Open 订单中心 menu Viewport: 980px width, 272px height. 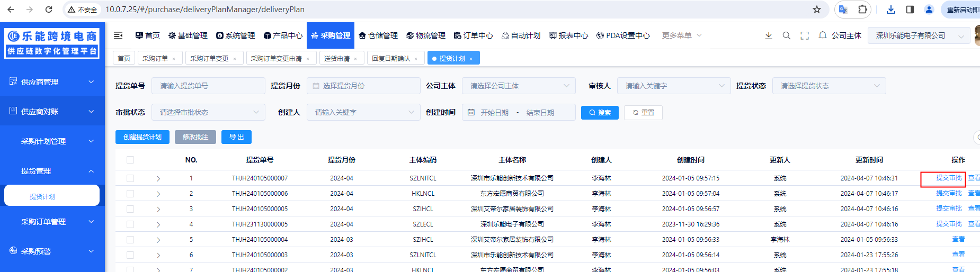coord(474,35)
